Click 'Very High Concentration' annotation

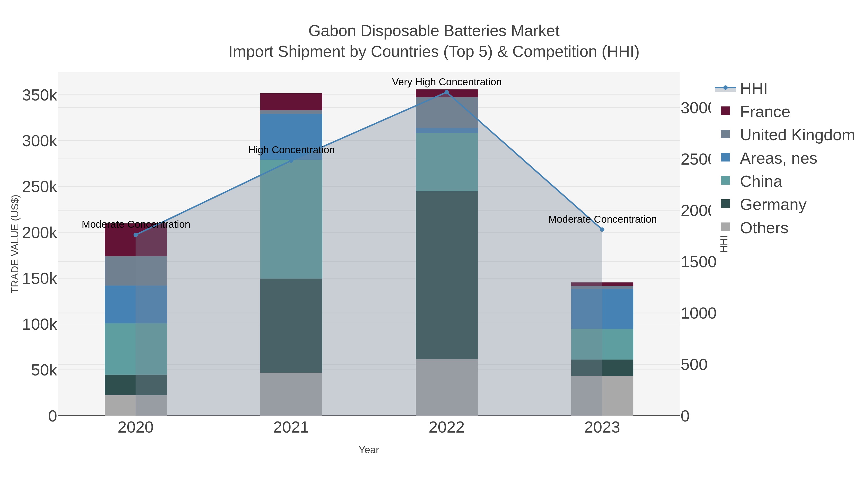coord(447,82)
